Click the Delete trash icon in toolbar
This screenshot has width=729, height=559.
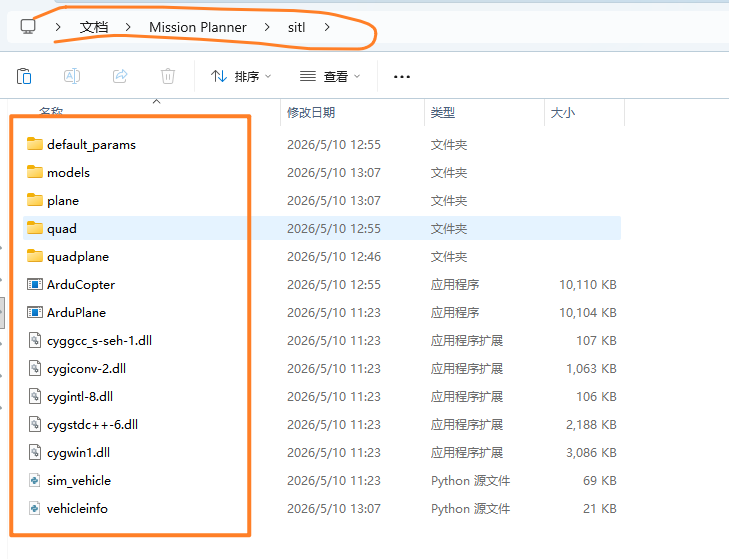168,76
